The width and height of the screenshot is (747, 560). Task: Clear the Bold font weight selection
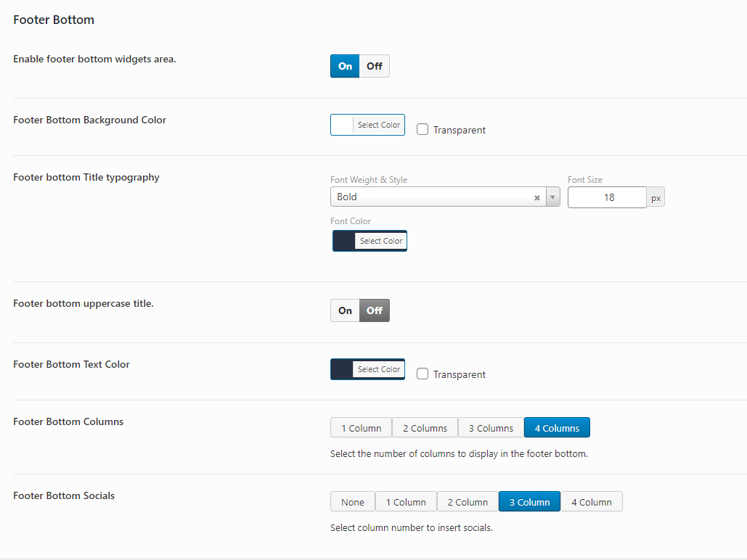537,197
